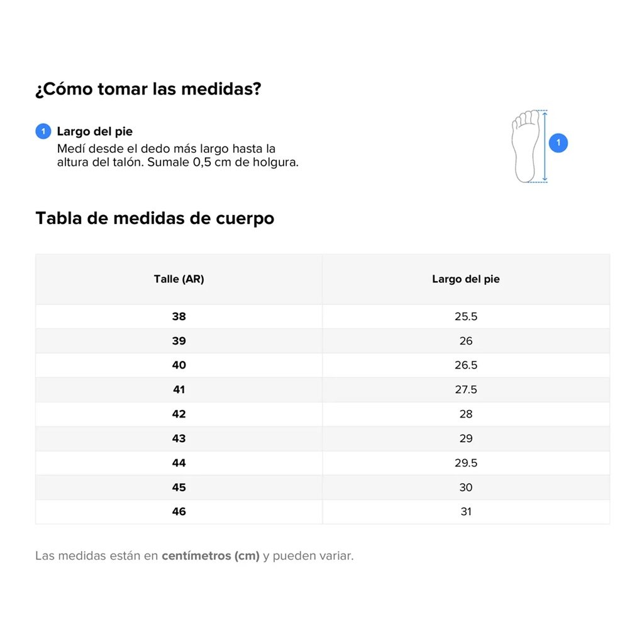
Task: Select size 39 in the size table
Action: point(179,341)
